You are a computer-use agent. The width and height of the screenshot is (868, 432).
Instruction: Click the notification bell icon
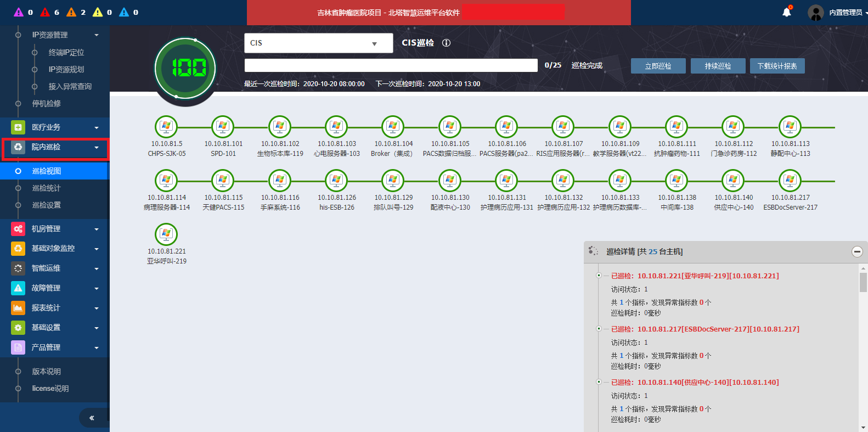(x=786, y=12)
